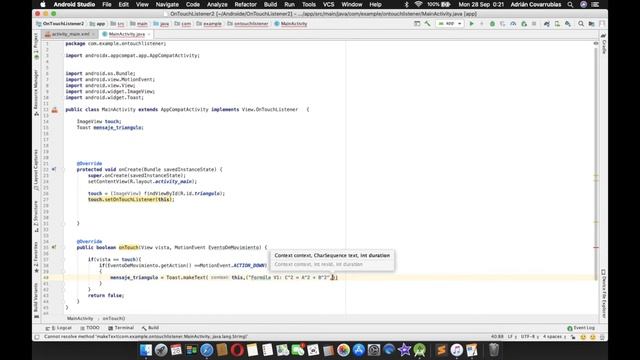Collapse the onCreate method fold marker
640x360 pixels.
point(64,169)
